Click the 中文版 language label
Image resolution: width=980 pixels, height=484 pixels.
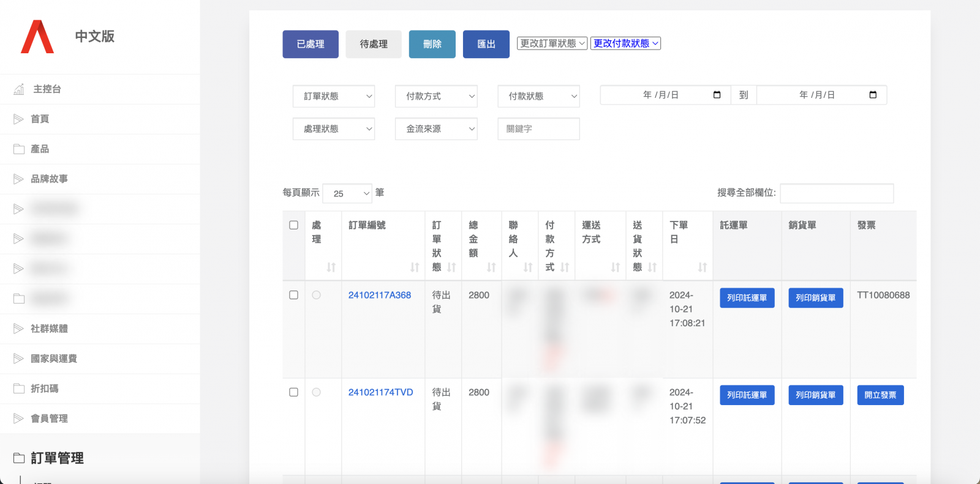(95, 36)
